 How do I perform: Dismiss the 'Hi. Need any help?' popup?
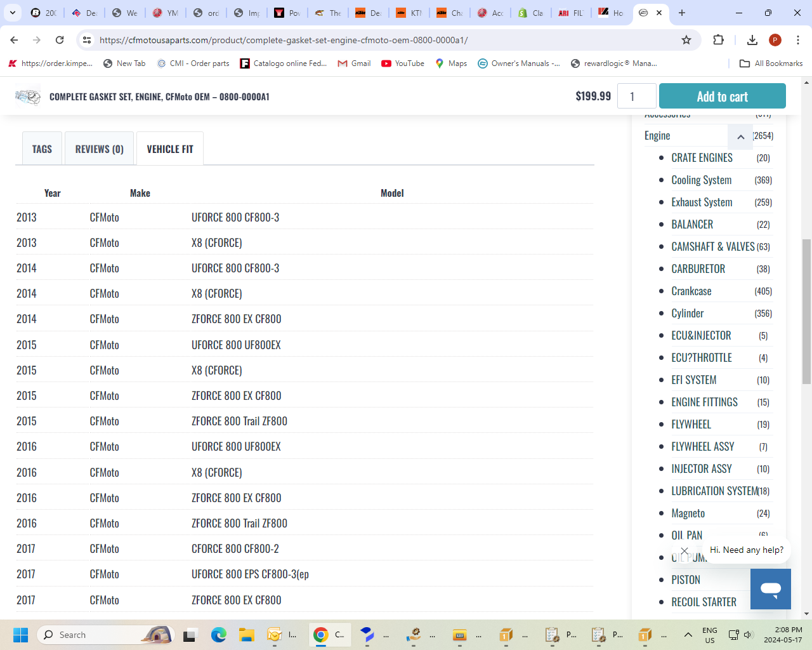coord(684,551)
